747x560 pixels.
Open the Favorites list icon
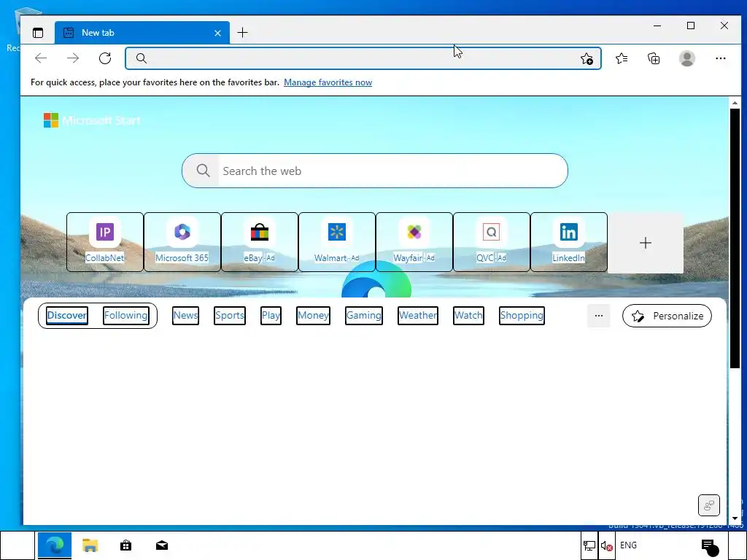pyautogui.click(x=622, y=58)
